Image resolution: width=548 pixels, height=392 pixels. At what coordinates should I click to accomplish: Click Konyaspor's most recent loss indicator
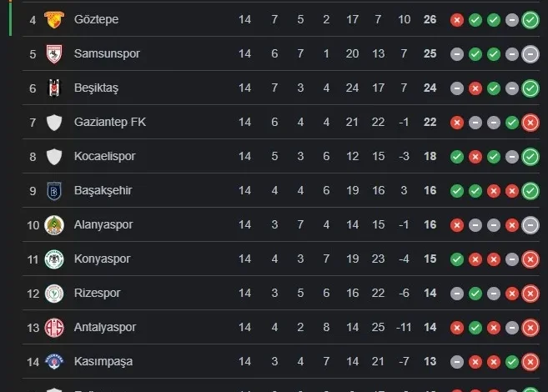point(530,259)
